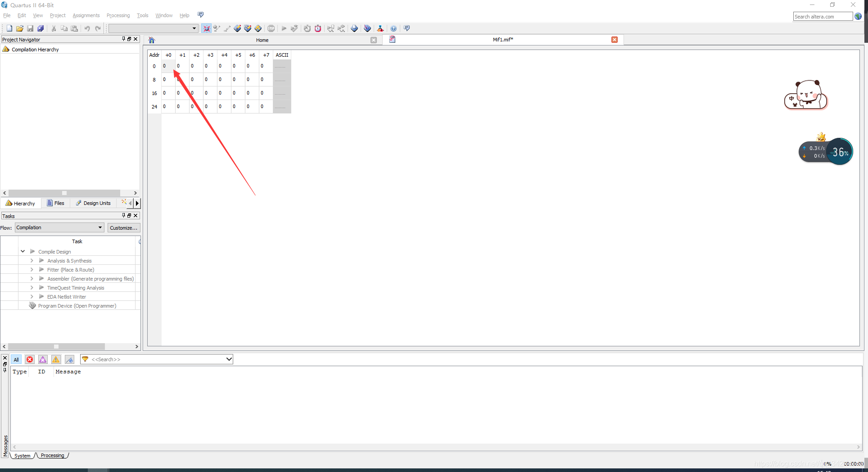Expand Analysis & Synthesis in Tasks
Image resolution: width=868 pixels, height=472 pixels.
tap(32, 260)
